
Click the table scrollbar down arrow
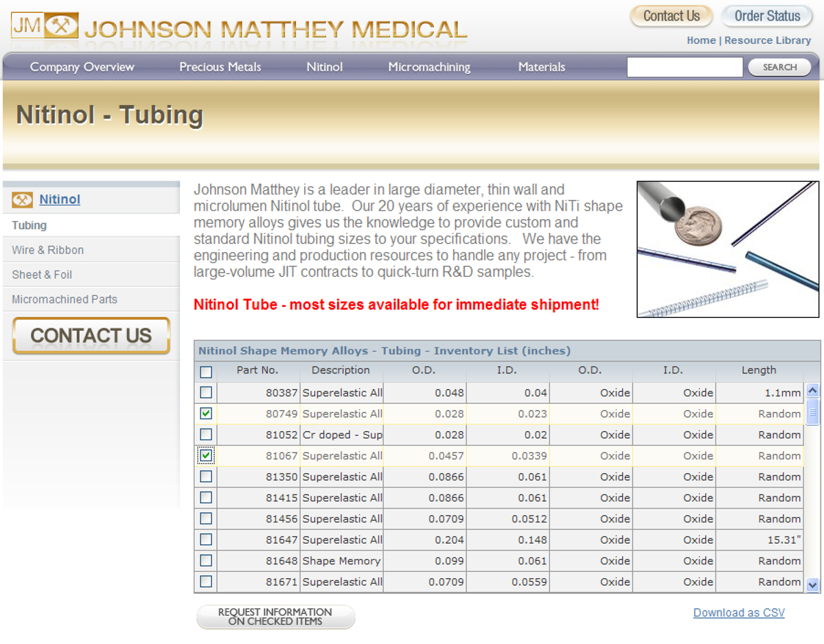point(813,585)
